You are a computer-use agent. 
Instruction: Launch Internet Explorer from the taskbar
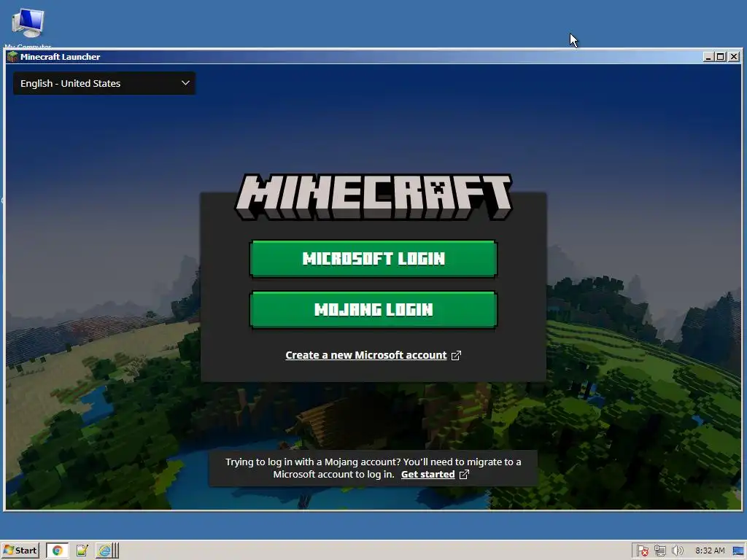point(104,551)
